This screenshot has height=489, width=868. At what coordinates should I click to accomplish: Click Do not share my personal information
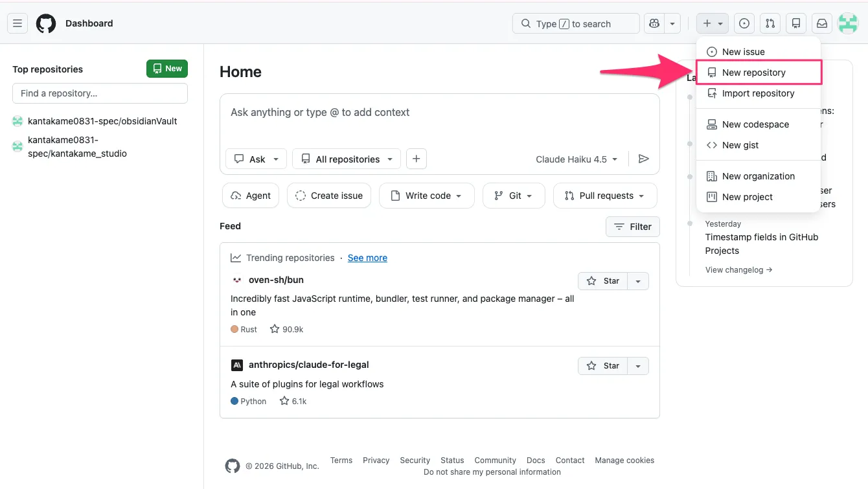(492, 472)
